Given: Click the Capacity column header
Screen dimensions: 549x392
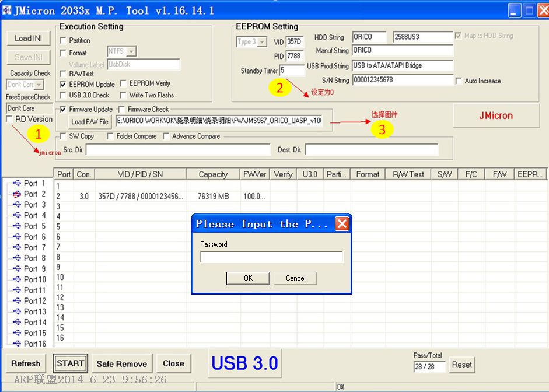Looking at the screenshot, I should (213, 174).
